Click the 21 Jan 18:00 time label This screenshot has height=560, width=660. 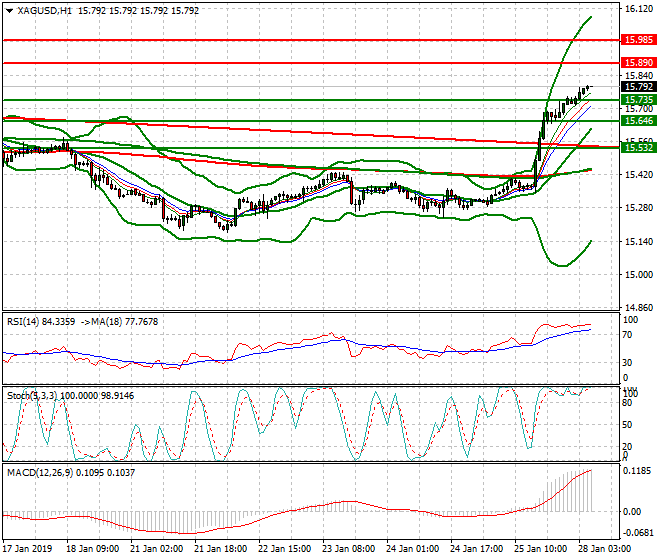coord(218,550)
